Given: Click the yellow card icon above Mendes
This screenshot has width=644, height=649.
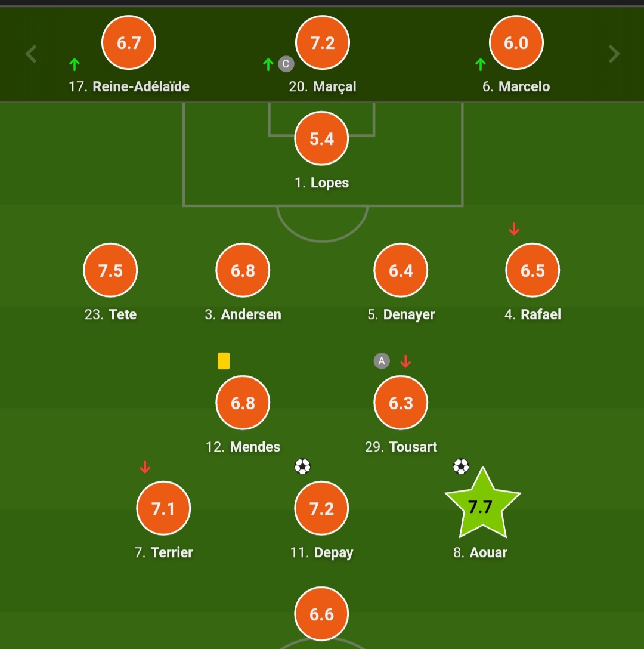Looking at the screenshot, I should (x=224, y=360).
